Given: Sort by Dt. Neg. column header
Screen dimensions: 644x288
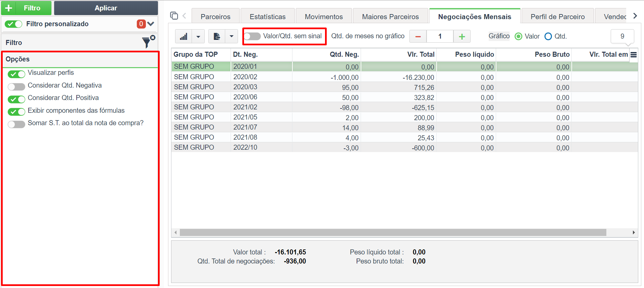Looking at the screenshot, I should pos(261,54).
